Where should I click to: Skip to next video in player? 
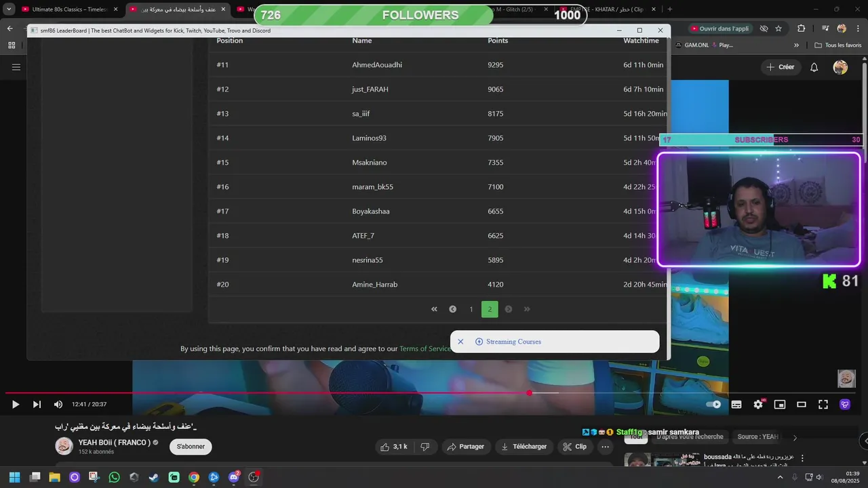pyautogui.click(x=37, y=405)
